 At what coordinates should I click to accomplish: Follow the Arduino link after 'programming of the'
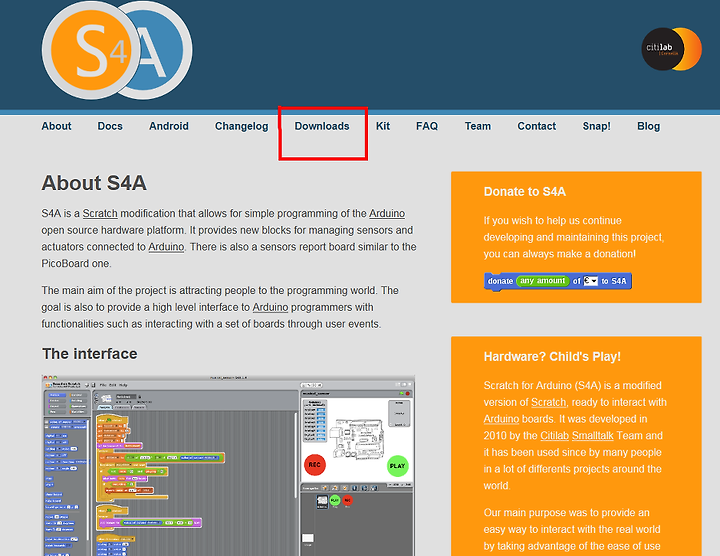tap(387, 213)
